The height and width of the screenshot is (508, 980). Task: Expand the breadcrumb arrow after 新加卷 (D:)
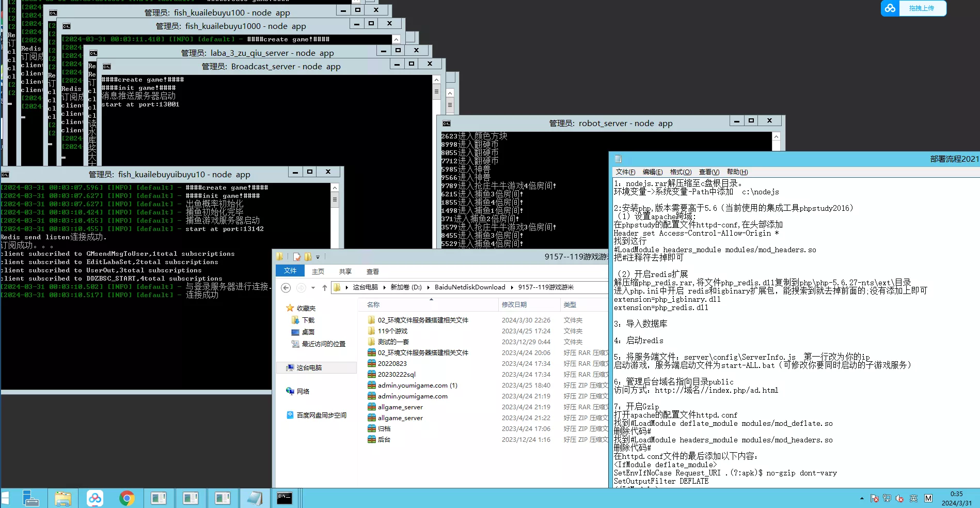pos(428,287)
